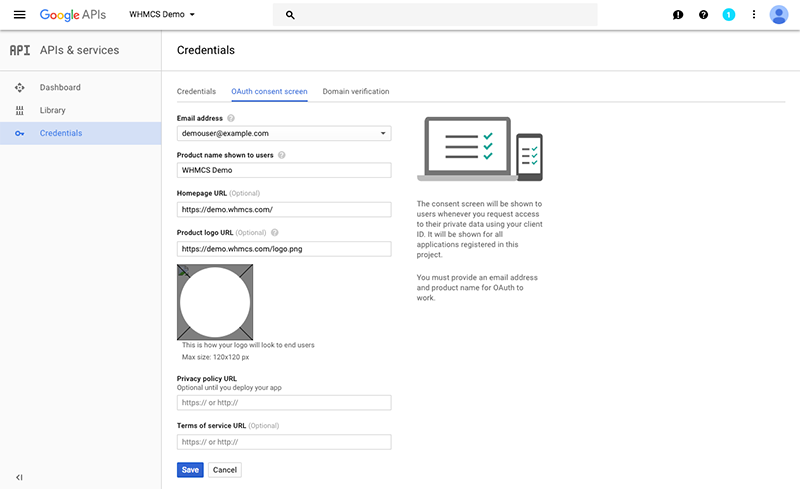
Task: Click the consent screen laptop illustration
Action: [x=480, y=149]
